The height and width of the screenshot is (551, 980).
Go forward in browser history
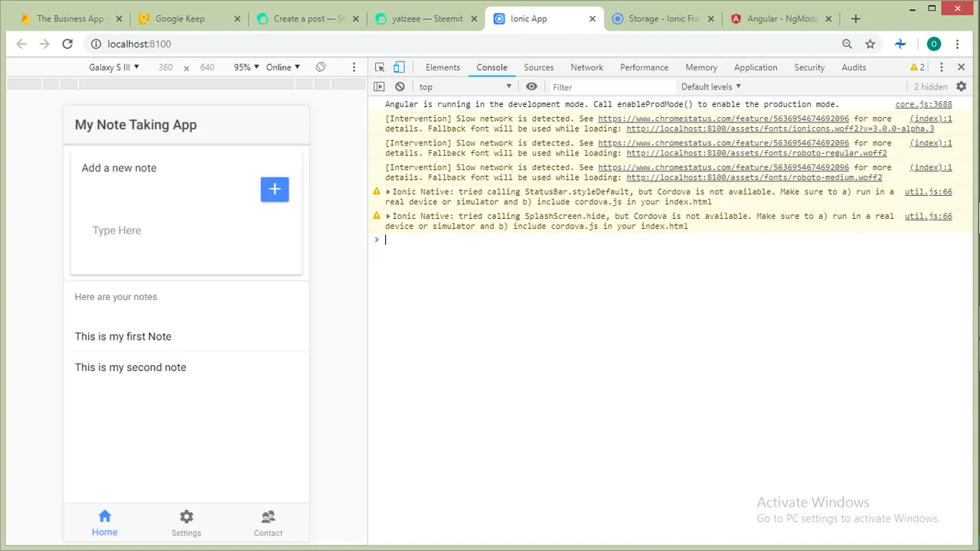[44, 44]
